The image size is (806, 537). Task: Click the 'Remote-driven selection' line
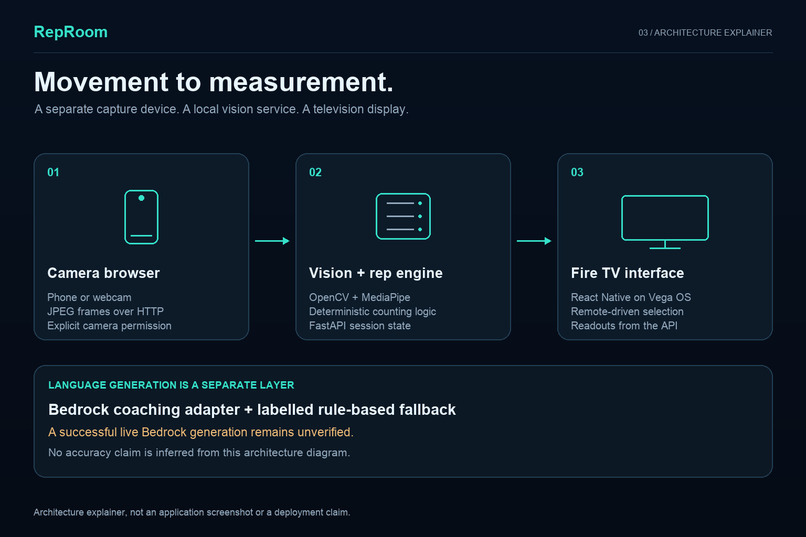(x=627, y=311)
